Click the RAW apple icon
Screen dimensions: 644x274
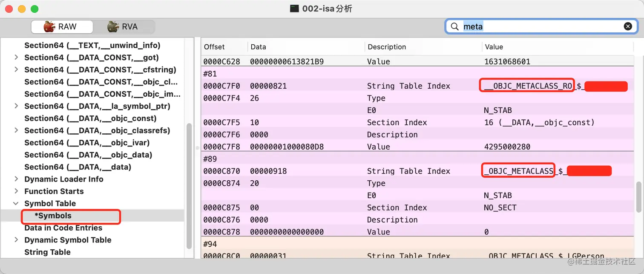(x=49, y=27)
